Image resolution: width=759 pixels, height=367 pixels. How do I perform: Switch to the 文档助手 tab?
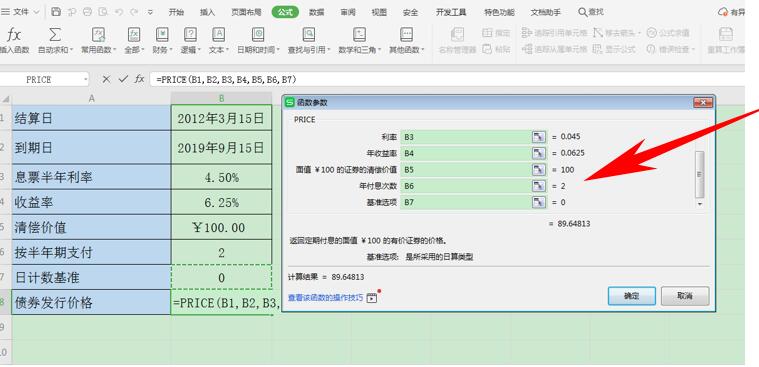point(546,13)
